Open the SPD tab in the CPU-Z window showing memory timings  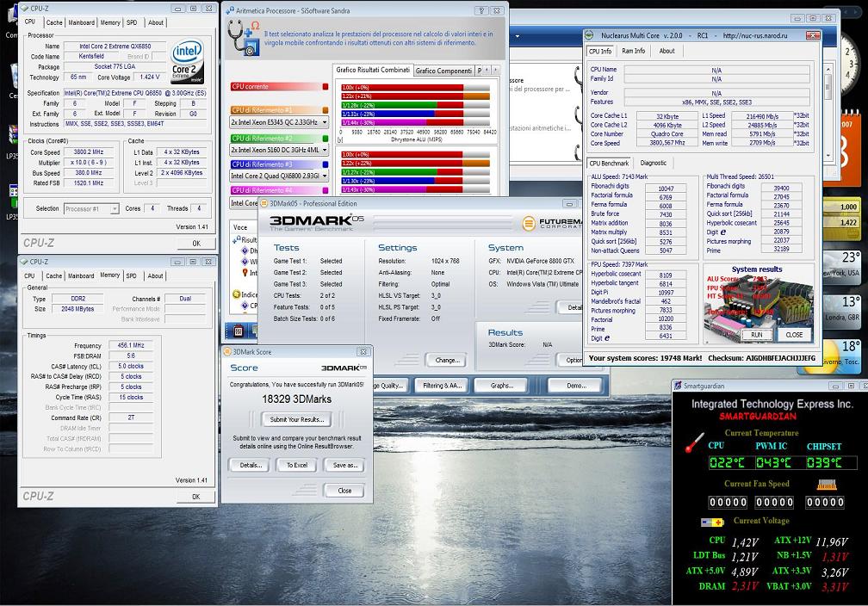(131, 275)
